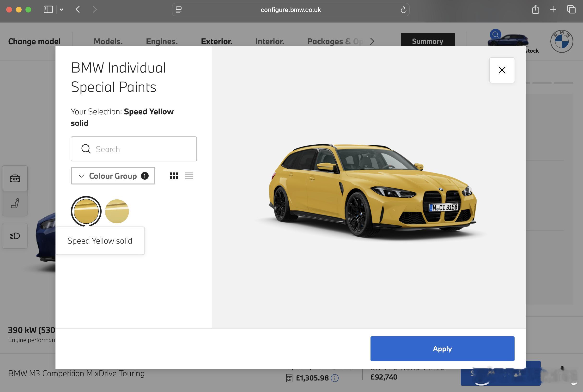Open the Colour Group filter dropdown
Viewport: 583px width, 392px height.
113,176
